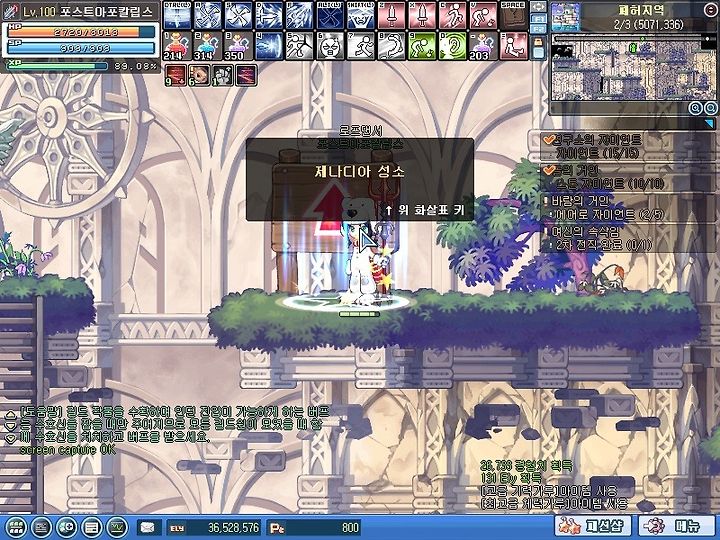Collapse quest tracker with blue triangle
720x540 pixels.
(710, 124)
